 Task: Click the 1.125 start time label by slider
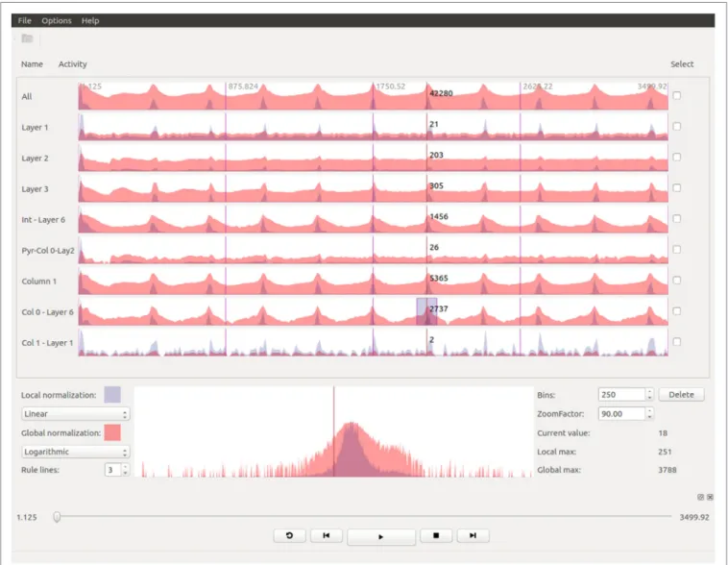pos(27,517)
